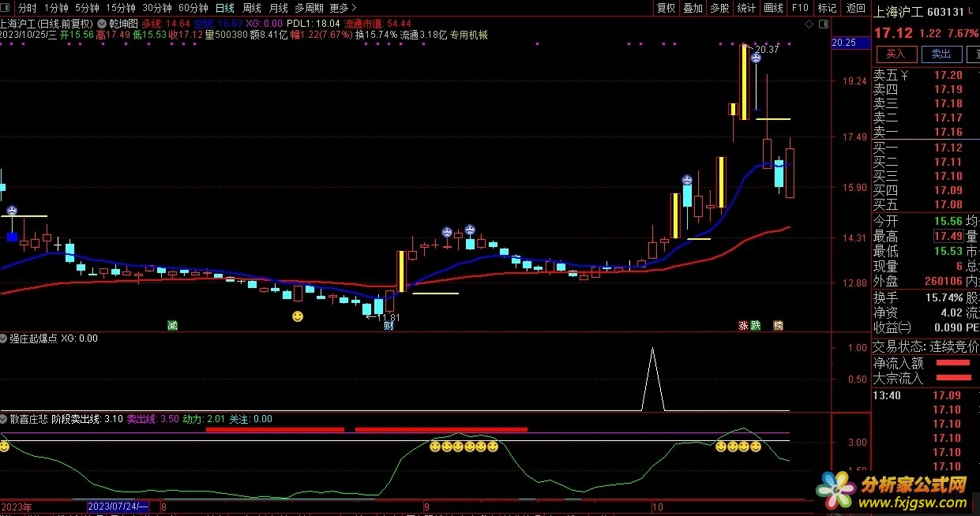The width and height of the screenshot is (980, 516).
Task: Click the 买四 price 17.09
Action: 948,191
